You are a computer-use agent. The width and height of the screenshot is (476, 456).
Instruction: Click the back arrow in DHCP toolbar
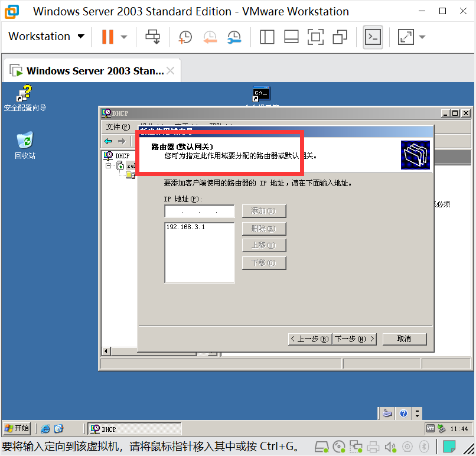click(108, 141)
